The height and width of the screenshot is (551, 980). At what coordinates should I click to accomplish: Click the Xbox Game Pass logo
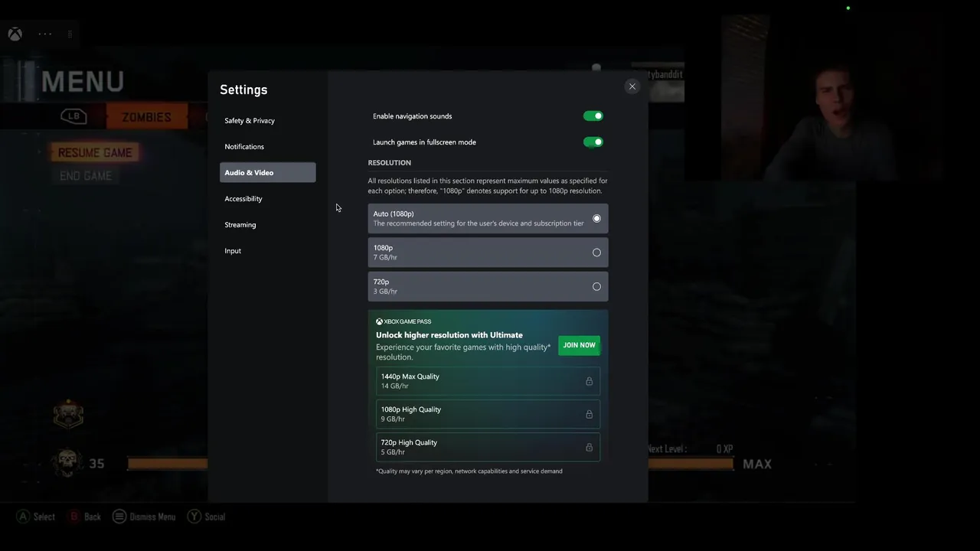403,321
